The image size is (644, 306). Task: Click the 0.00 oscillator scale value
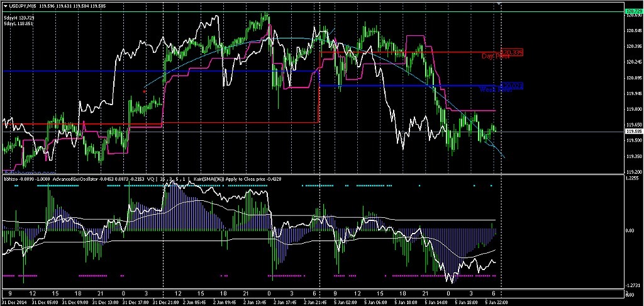pos(630,230)
